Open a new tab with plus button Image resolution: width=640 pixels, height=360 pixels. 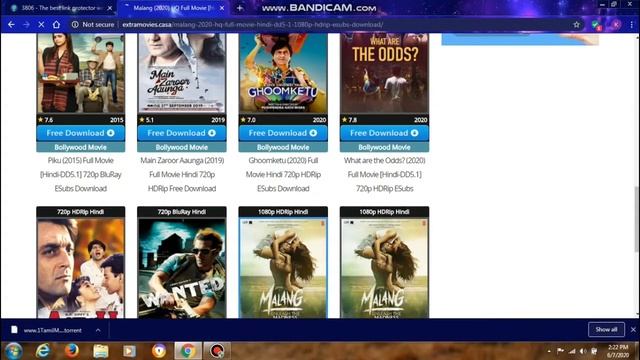(240, 8)
